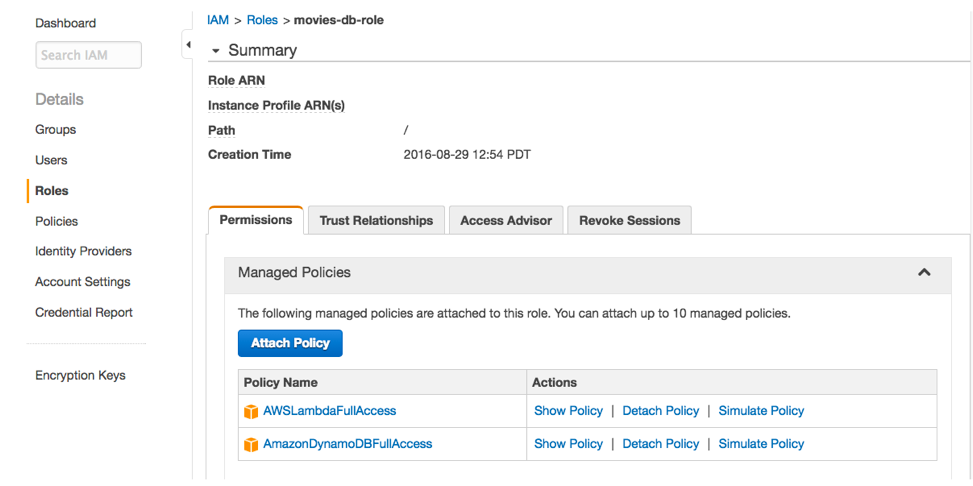Screen dimensions: 973x486
Task: Simulate Policy for AmazonDynamoDBFullAccess
Action: [x=761, y=444]
